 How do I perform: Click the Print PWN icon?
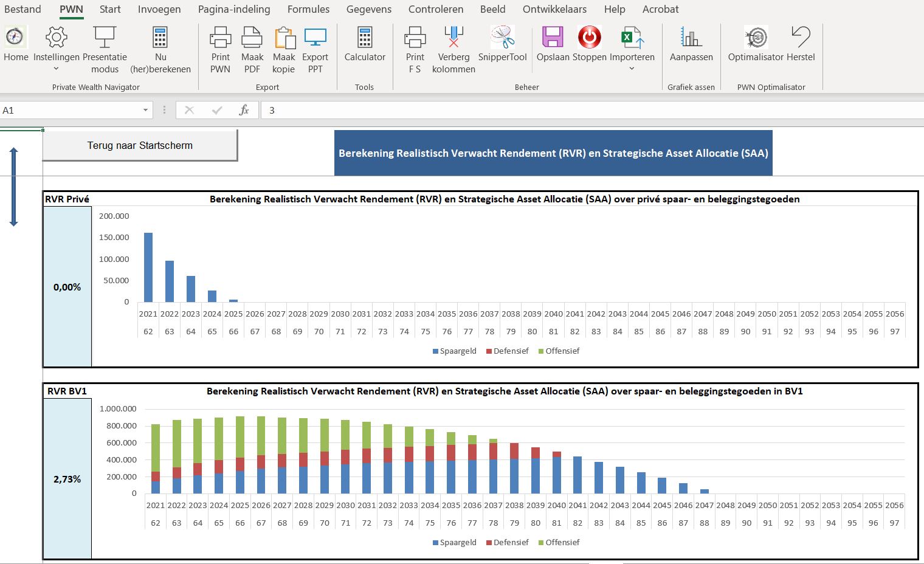pyautogui.click(x=220, y=38)
